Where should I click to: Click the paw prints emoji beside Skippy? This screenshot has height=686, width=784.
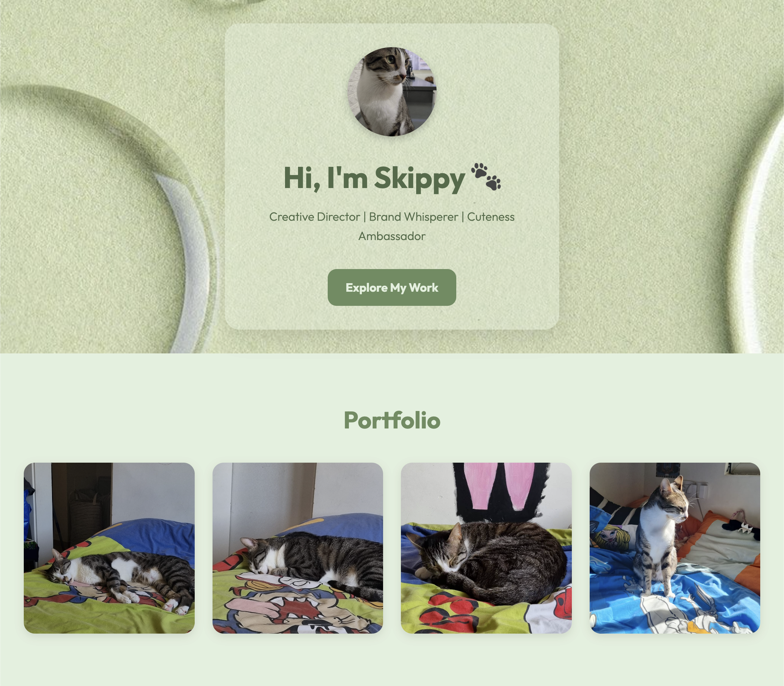[x=486, y=177]
